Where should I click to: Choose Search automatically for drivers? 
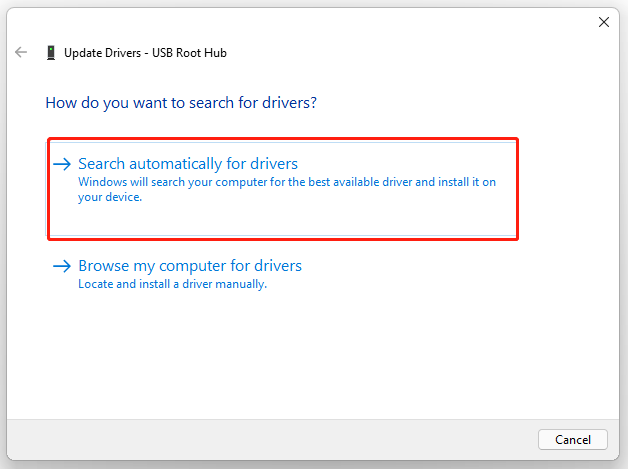click(188, 164)
